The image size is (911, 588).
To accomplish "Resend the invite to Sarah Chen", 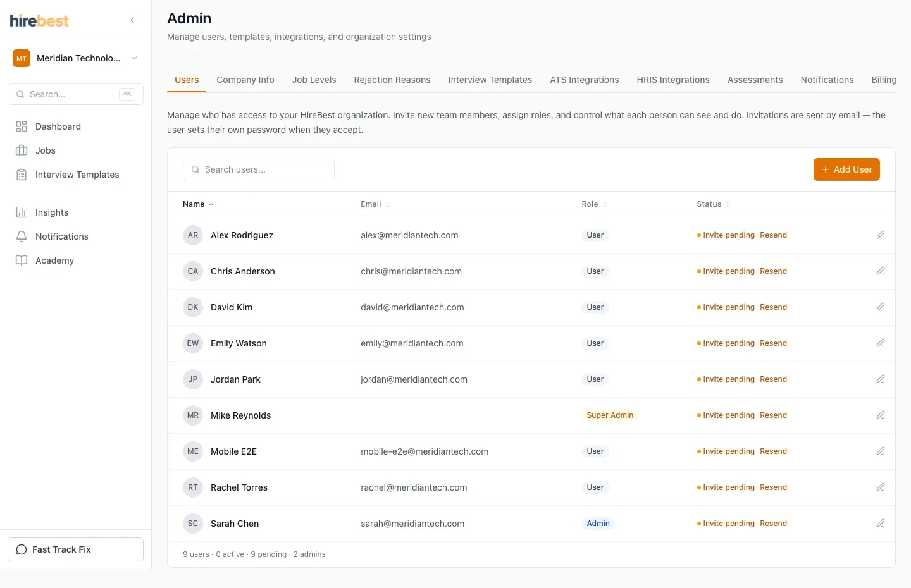I will (x=774, y=524).
